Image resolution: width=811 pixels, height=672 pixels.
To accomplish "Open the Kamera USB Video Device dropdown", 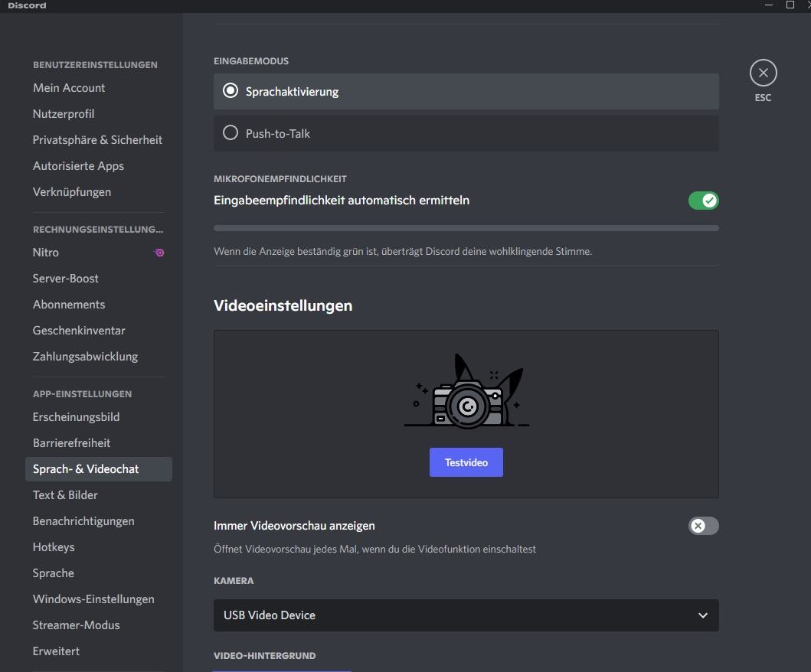I will tap(466, 615).
